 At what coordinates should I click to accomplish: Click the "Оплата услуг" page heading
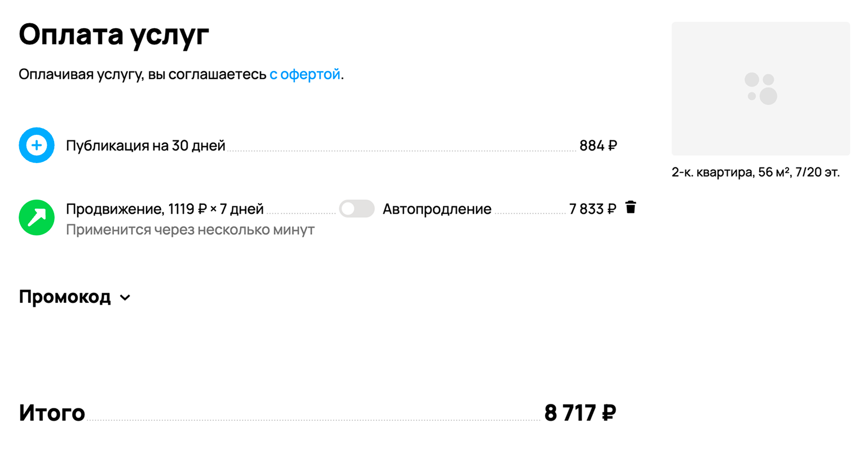point(114,35)
